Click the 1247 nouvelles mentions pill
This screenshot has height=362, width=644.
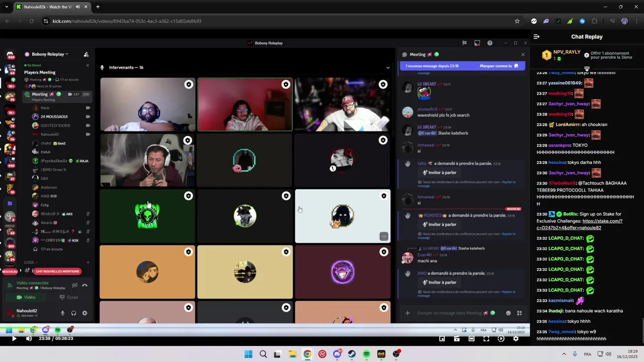[57, 271]
